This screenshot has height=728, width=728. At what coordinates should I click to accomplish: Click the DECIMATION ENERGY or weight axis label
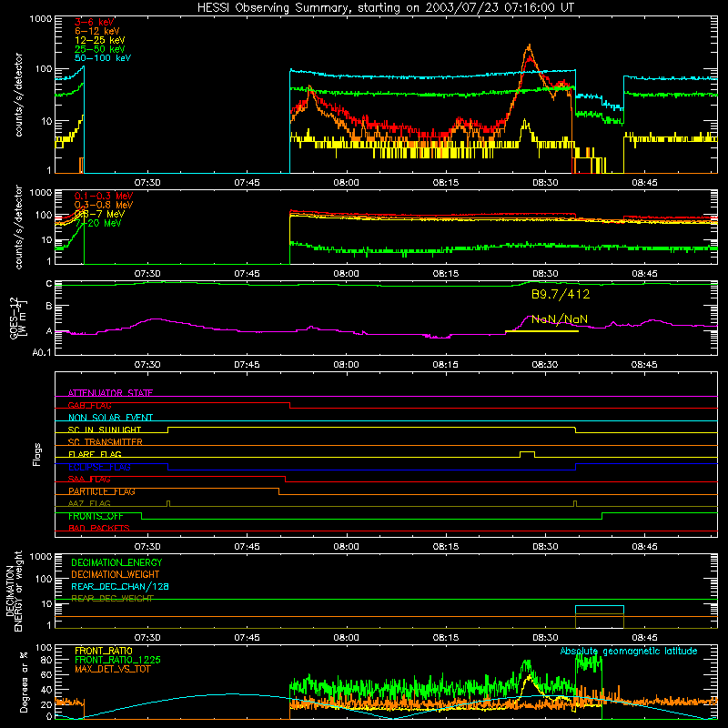tap(14, 591)
